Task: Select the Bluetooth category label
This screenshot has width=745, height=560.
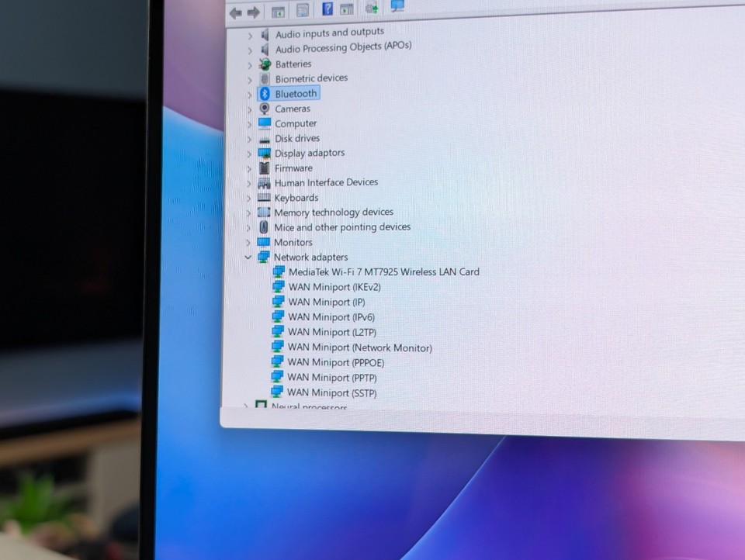Action: click(x=296, y=94)
